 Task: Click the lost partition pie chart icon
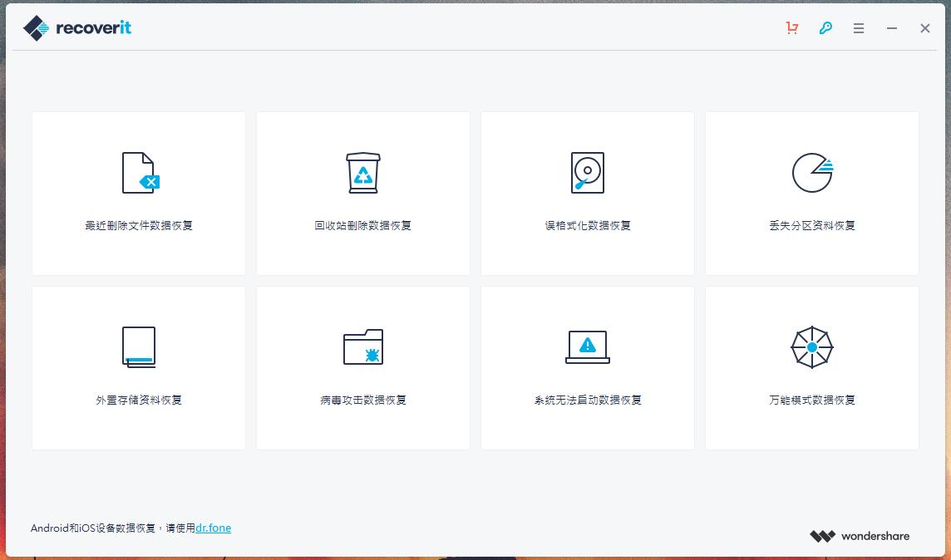[x=812, y=173]
